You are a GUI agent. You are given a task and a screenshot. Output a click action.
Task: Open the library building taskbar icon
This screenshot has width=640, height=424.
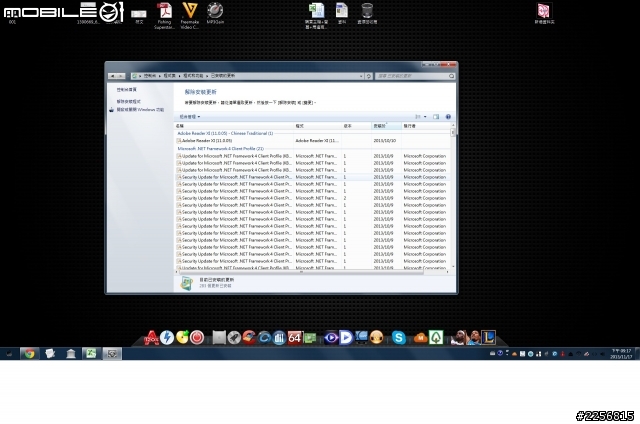point(71,353)
